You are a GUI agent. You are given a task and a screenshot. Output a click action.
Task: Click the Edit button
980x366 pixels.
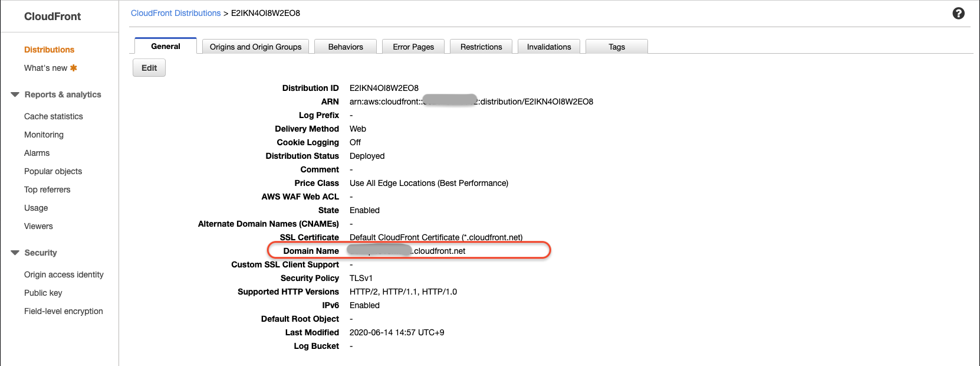coord(149,68)
